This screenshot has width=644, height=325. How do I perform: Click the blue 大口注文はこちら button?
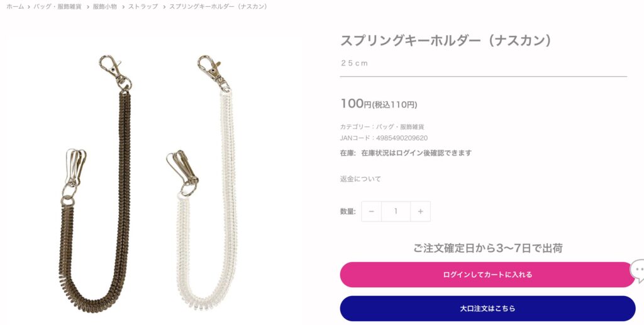(487, 309)
